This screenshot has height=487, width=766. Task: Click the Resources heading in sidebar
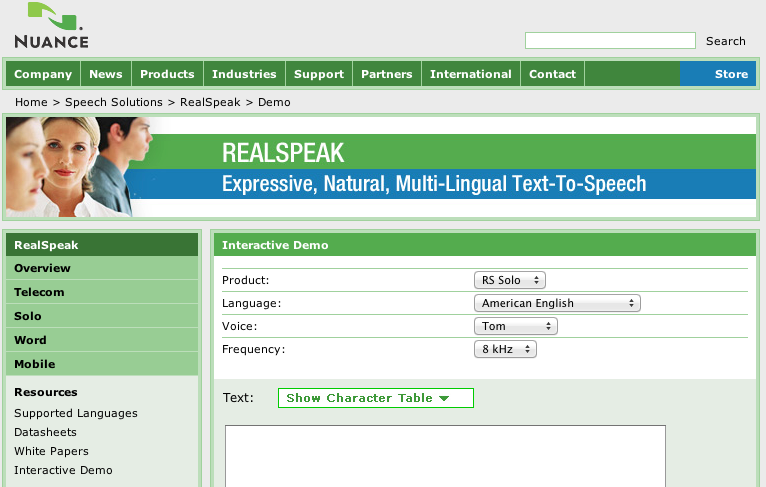46,392
